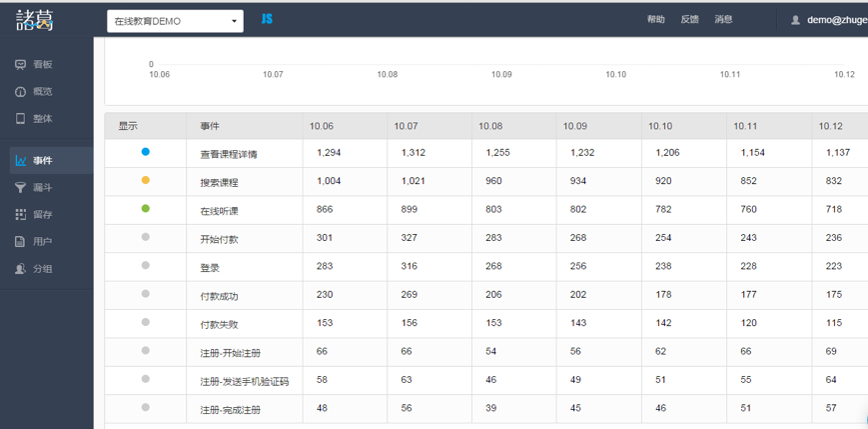The image size is (868, 429).
Task: Click the 在线听课 event name
Action: pyautogui.click(x=219, y=211)
